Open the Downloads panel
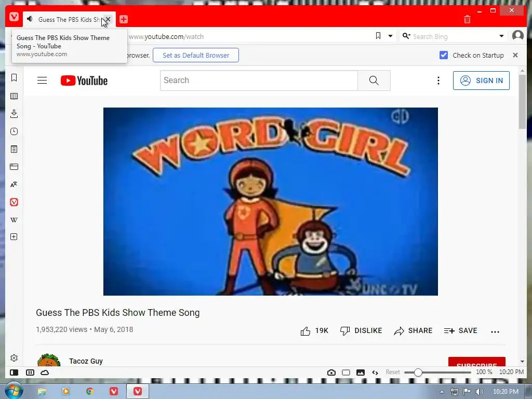Viewport: 532px width, 399px height. [14, 114]
